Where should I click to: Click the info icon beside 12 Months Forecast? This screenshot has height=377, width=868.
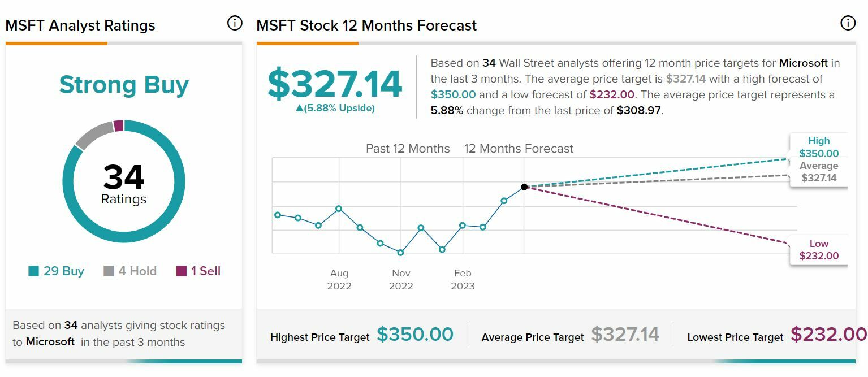(848, 23)
